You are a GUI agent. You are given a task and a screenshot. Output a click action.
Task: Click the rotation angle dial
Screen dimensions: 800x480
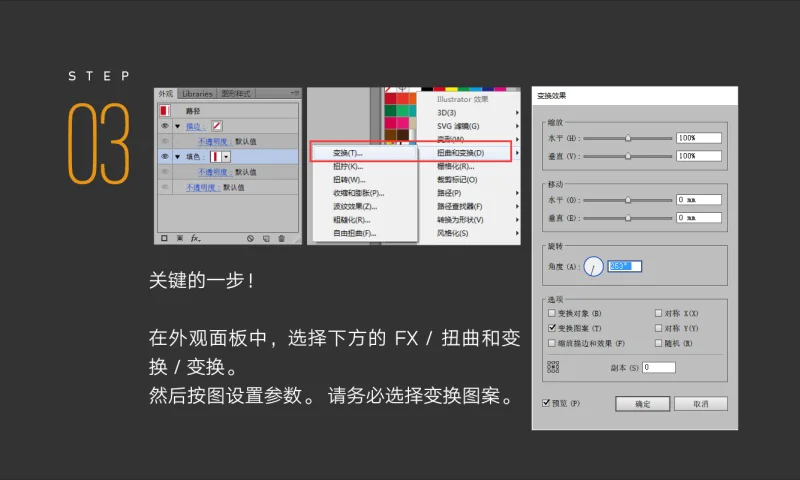click(593, 266)
